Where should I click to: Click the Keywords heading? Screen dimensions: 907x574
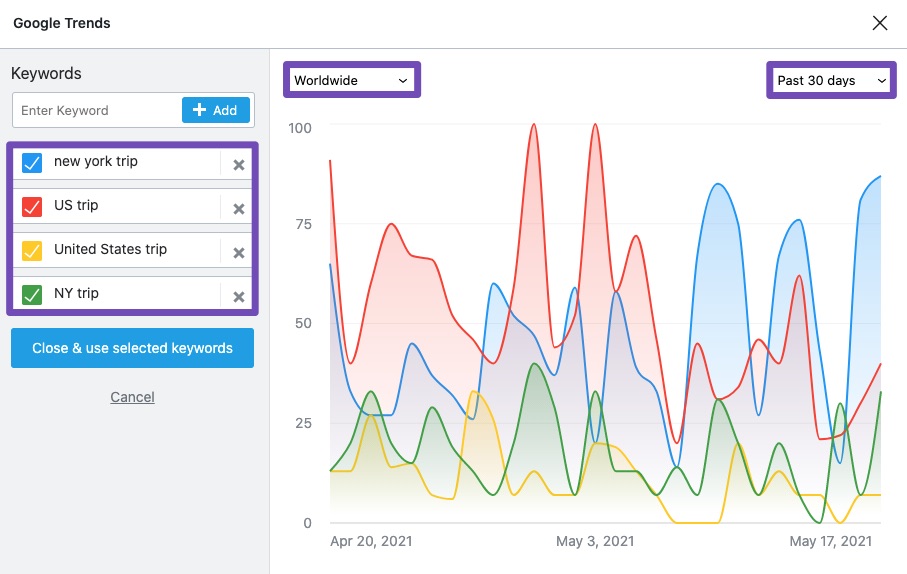tap(46, 73)
